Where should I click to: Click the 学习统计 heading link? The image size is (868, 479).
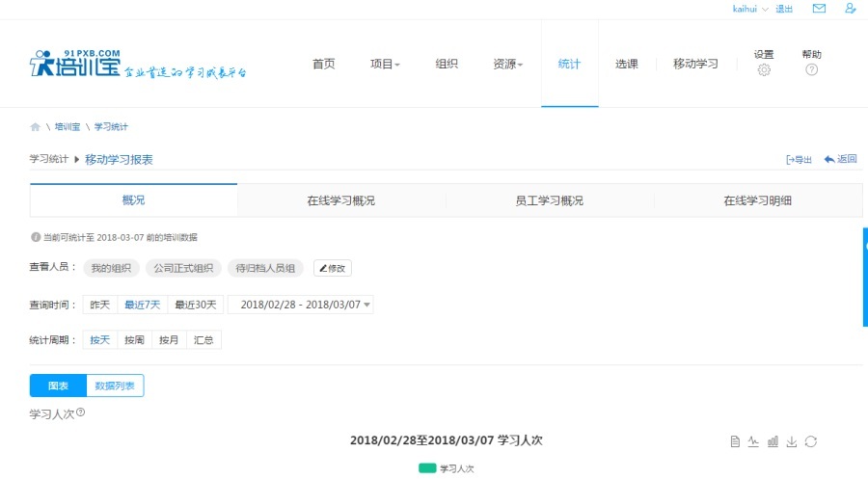point(49,159)
